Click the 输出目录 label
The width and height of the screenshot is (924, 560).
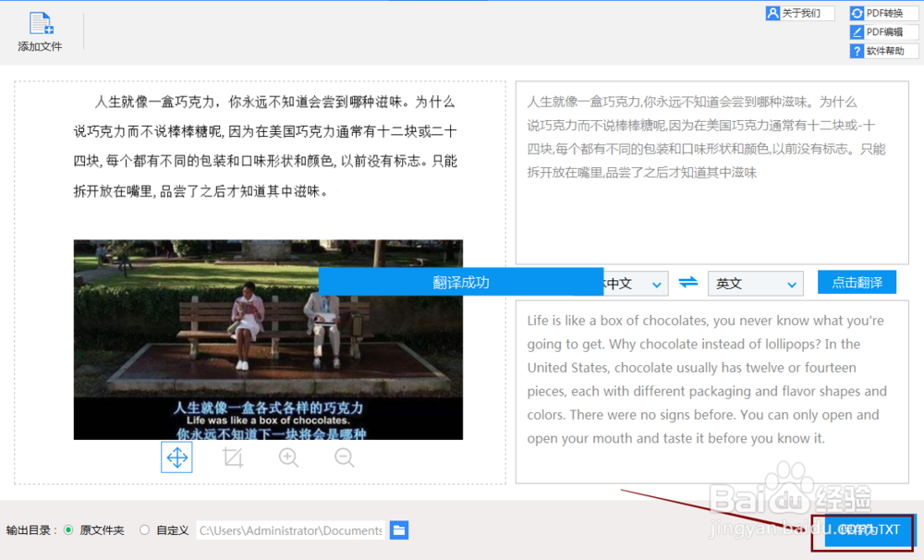click(31, 530)
